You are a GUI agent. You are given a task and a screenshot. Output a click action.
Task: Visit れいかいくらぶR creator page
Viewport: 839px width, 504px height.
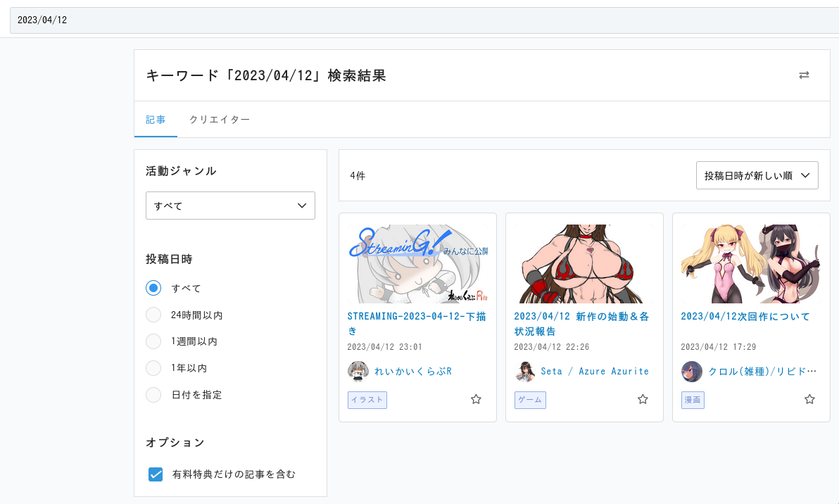(413, 371)
